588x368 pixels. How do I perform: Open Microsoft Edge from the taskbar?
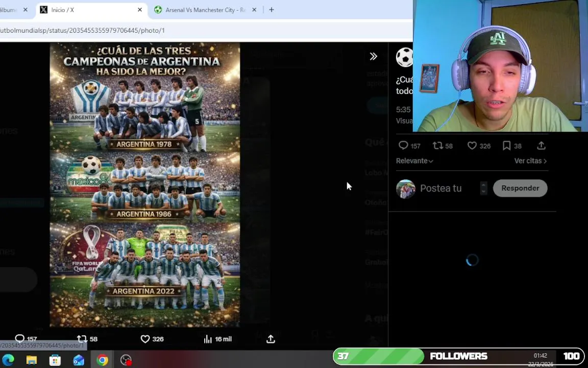(8, 360)
